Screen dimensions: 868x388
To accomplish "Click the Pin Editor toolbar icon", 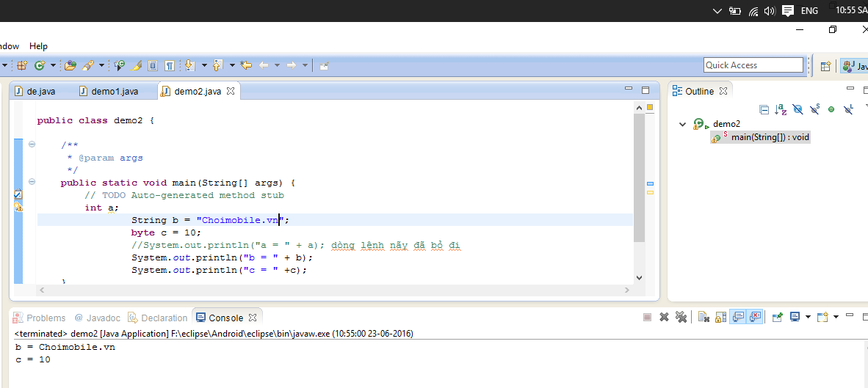I will pos(325,65).
